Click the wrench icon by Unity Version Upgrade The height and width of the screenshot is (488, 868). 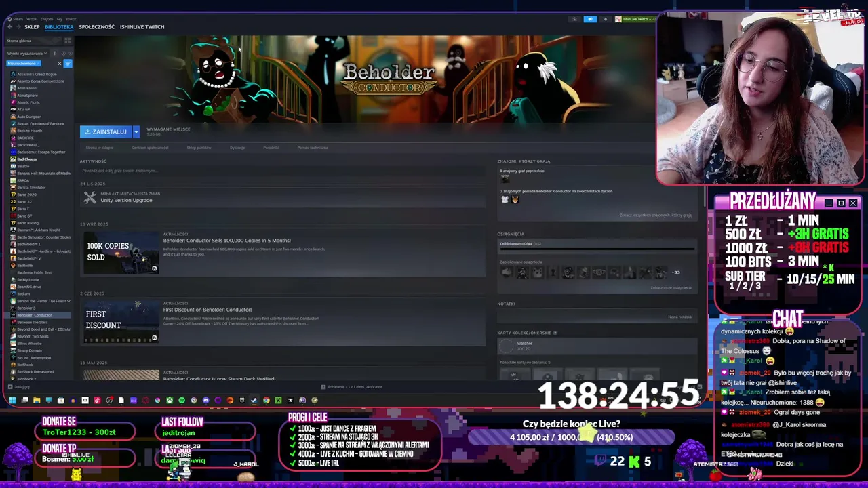tap(90, 197)
